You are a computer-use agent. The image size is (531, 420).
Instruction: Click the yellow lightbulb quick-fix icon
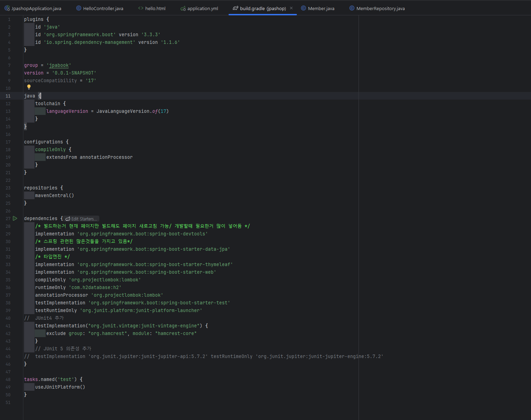pyautogui.click(x=29, y=87)
